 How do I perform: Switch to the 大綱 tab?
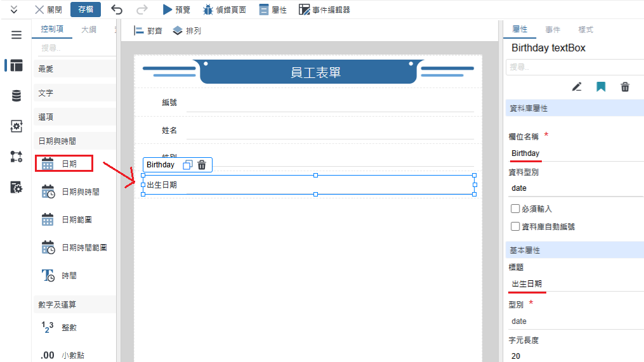(89, 30)
